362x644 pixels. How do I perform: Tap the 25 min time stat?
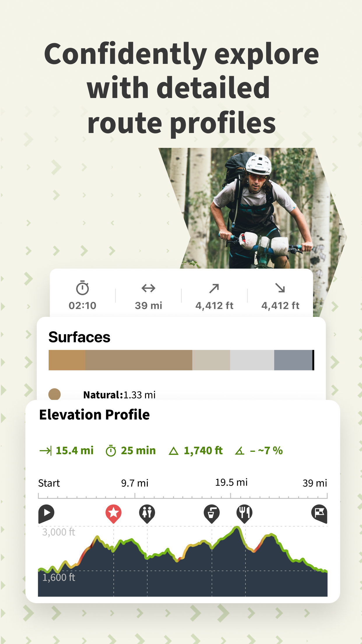pyautogui.click(x=131, y=451)
